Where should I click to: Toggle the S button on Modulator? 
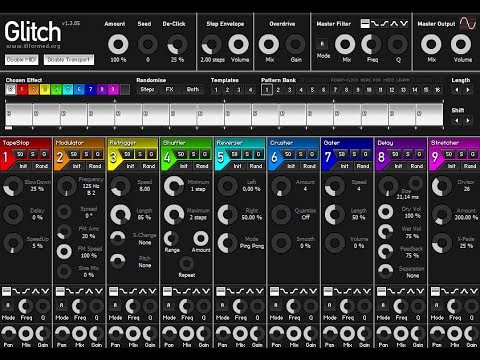[86, 154]
